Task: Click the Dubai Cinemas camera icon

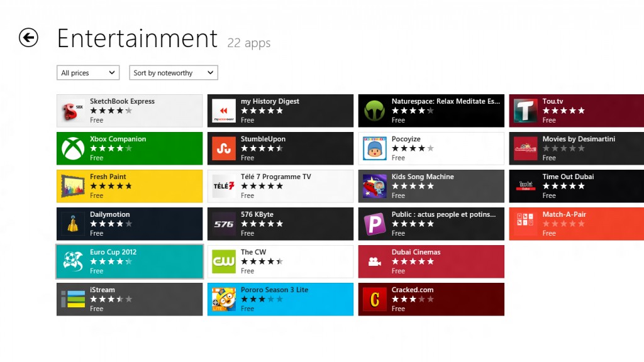Action: coord(375,262)
